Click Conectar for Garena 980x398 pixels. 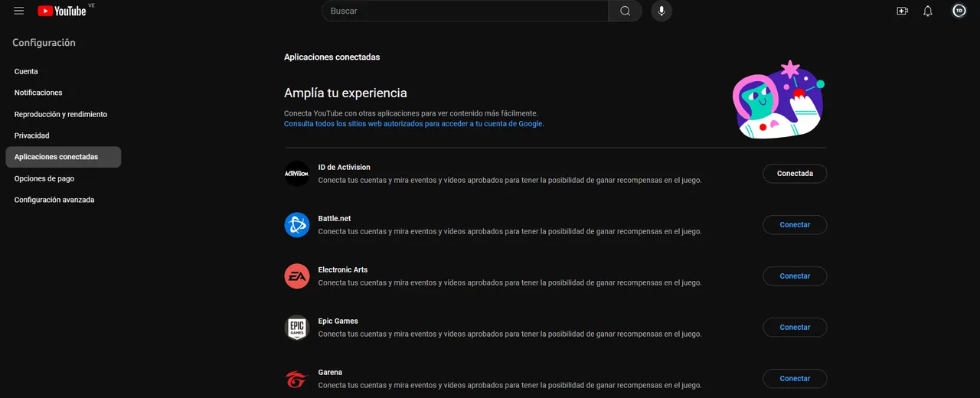795,379
